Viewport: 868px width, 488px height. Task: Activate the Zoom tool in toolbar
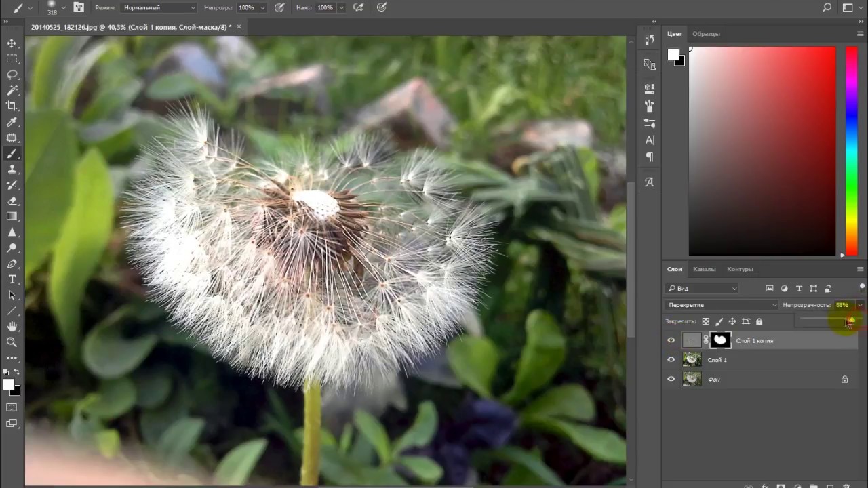pos(12,342)
